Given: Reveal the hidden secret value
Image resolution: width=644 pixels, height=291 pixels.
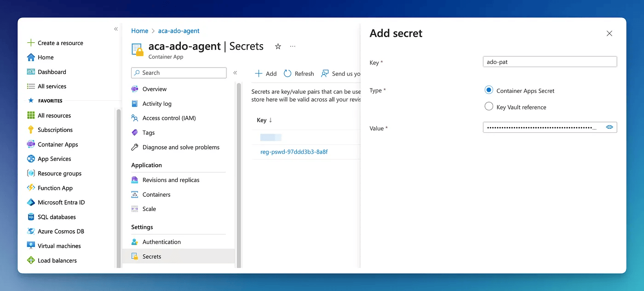Looking at the screenshot, I should tap(609, 127).
